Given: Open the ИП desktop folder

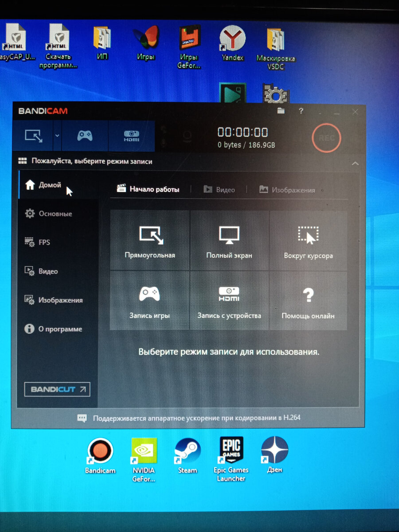Looking at the screenshot, I should click(102, 43).
